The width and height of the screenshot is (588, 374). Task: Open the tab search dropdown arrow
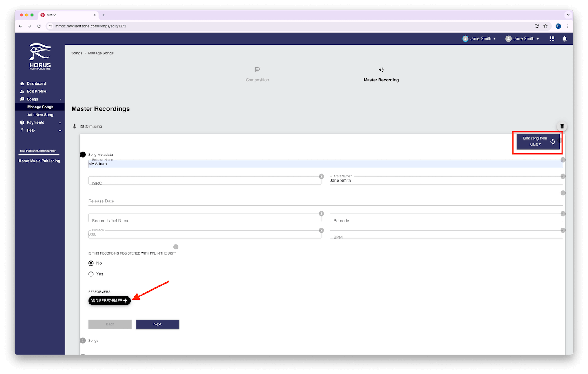click(568, 15)
